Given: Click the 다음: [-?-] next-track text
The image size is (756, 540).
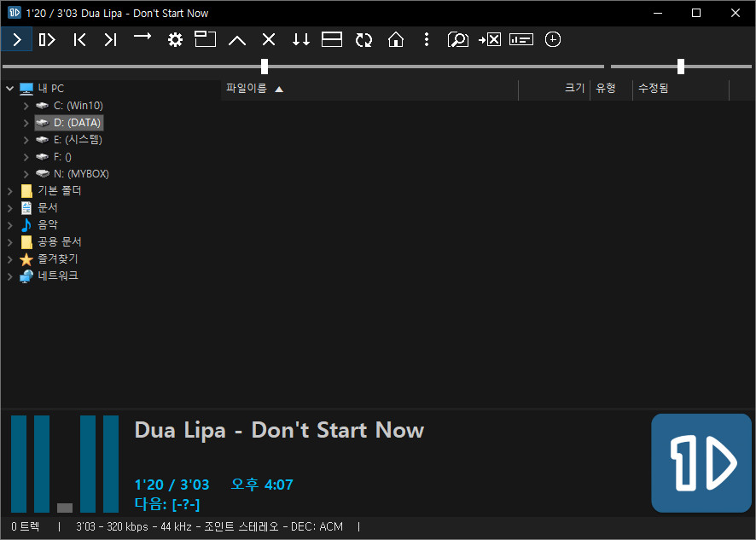Looking at the screenshot, I should pyautogui.click(x=167, y=504).
